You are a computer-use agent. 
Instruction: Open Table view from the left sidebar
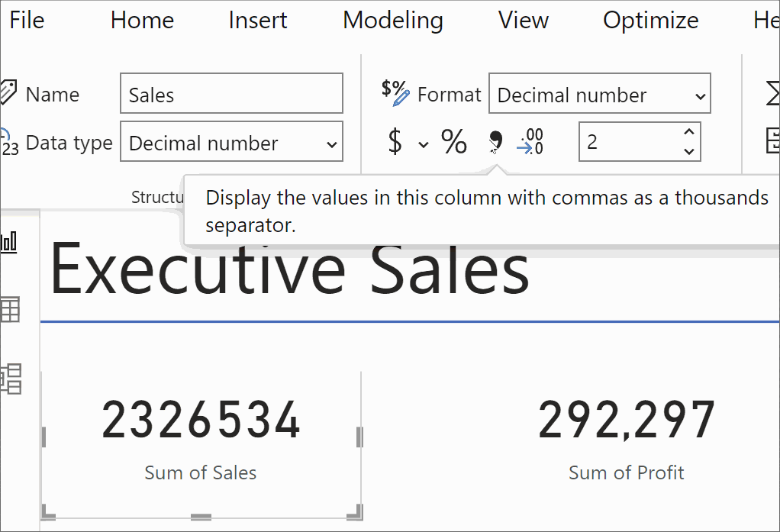coord(10,311)
